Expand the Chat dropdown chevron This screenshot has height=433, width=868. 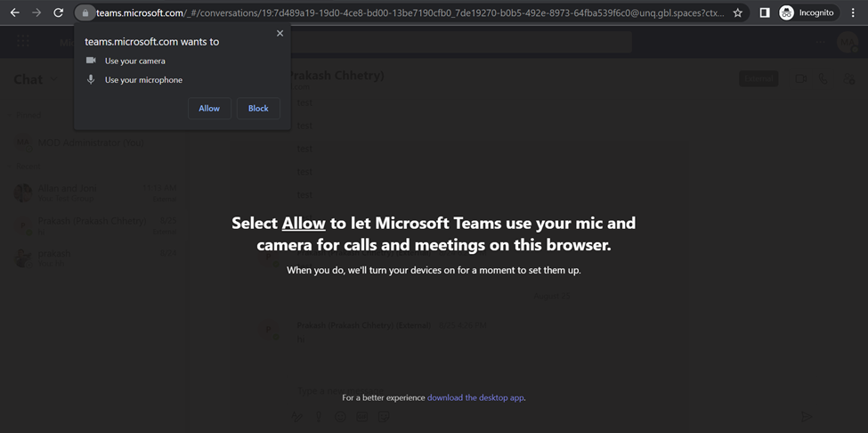(x=53, y=79)
